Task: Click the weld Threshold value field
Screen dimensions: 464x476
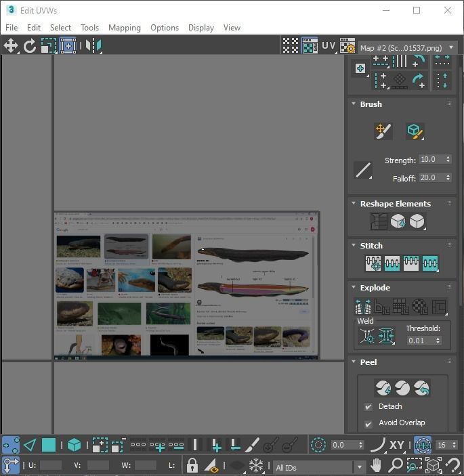Action: (x=421, y=341)
